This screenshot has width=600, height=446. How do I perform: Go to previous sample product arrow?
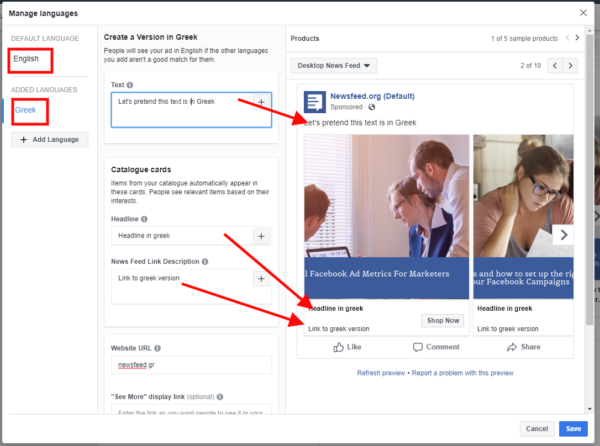click(566, 38)
